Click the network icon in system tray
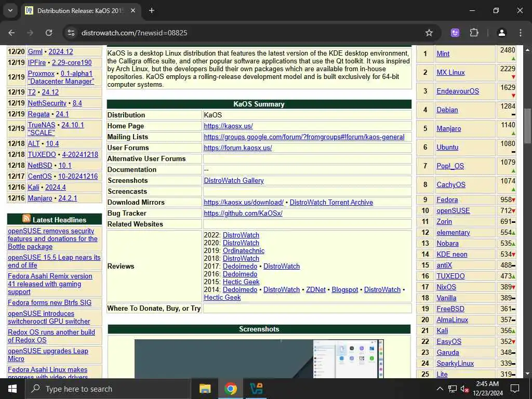The width and height of the screenshot is (532, 399). (453, 389)
